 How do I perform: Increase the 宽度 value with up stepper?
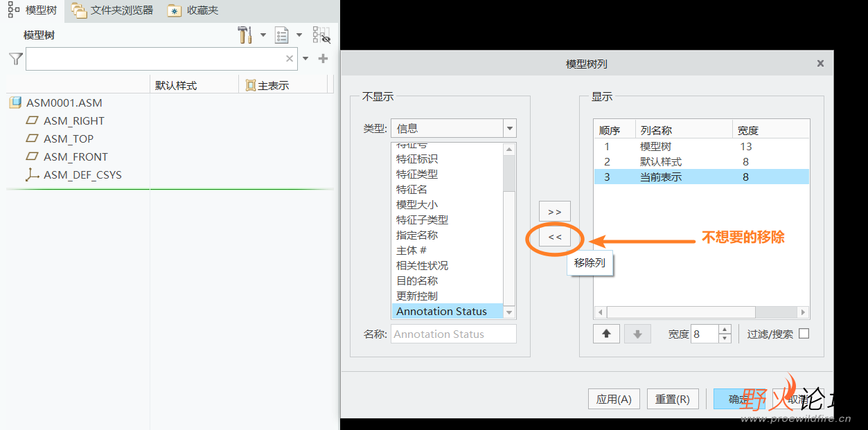pos(725,330)
